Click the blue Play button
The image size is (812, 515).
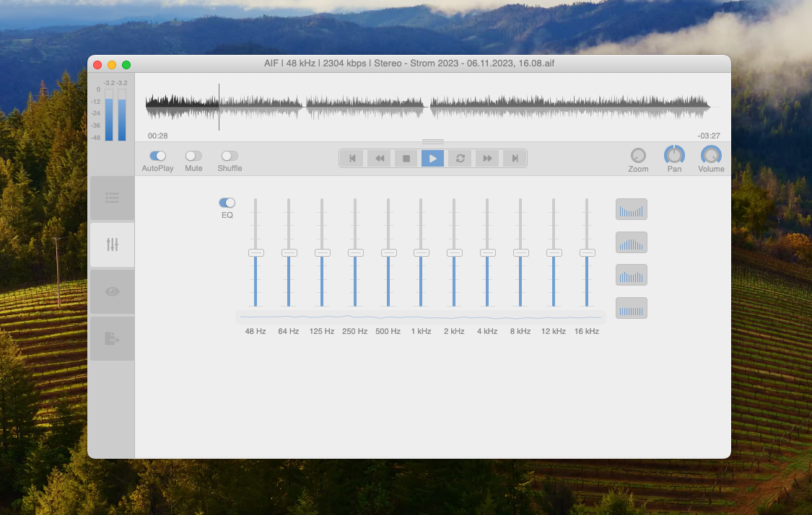coord(433,159)
